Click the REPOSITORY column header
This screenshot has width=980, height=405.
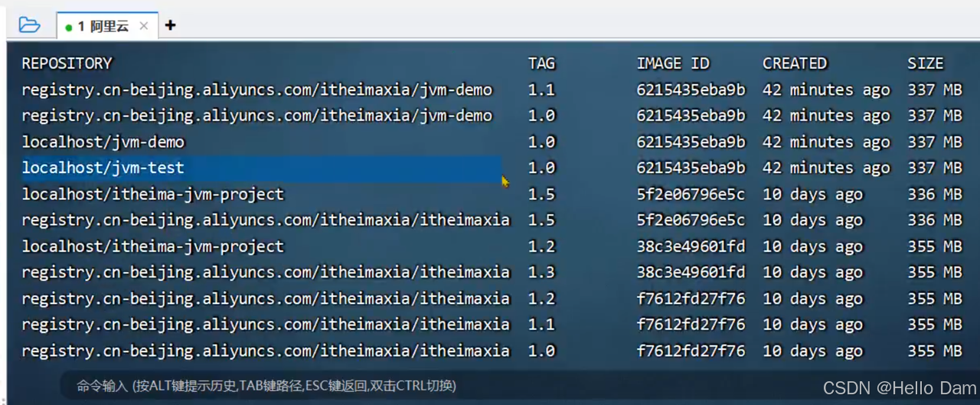(67, 64)
